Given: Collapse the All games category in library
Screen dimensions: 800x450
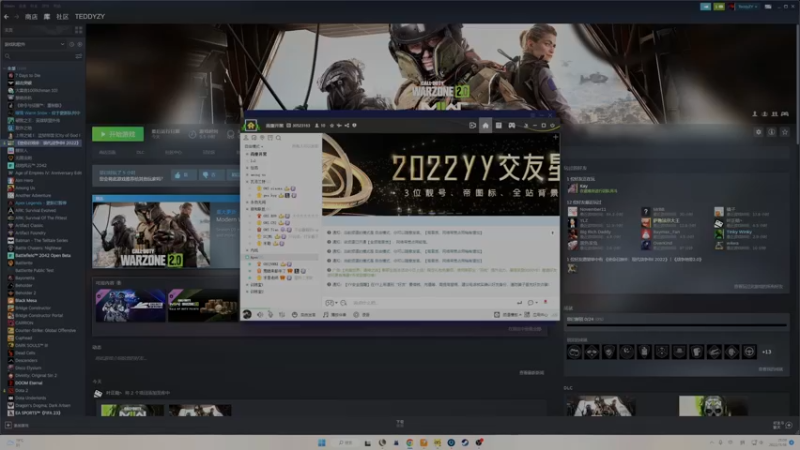Looking at the screenshot, I should click(5, 68).
